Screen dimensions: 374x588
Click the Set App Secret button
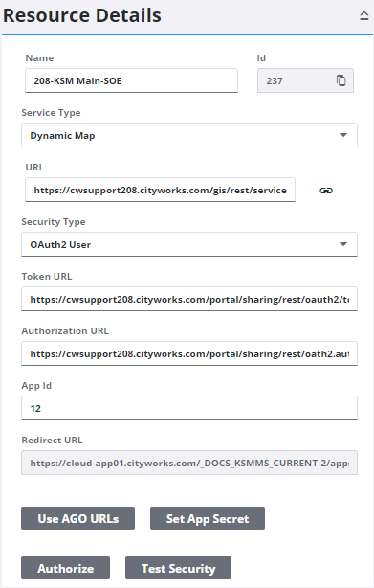click(208, 518)
